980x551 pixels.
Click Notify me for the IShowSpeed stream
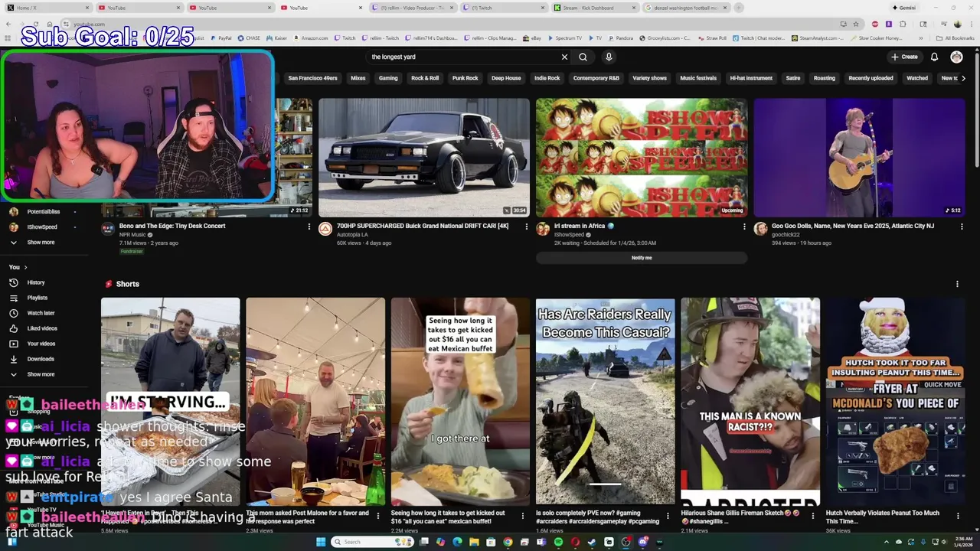[642, 258]
